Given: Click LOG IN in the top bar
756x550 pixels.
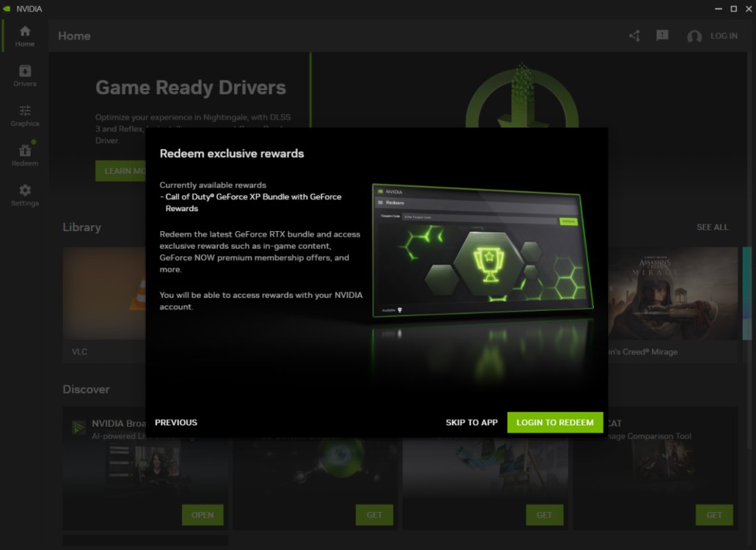Looking at the screenshot, I should (724, 35).
